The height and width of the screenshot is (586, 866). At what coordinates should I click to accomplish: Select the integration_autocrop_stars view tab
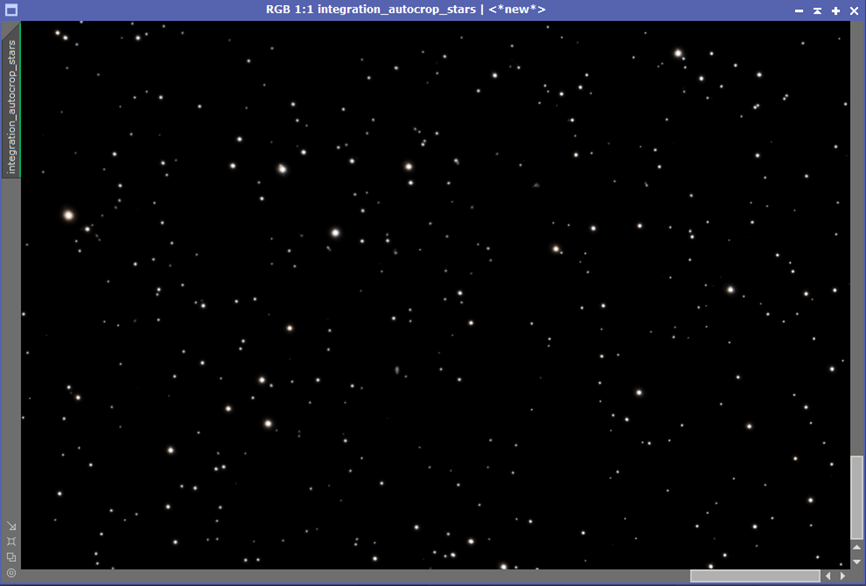pos(11,101)
